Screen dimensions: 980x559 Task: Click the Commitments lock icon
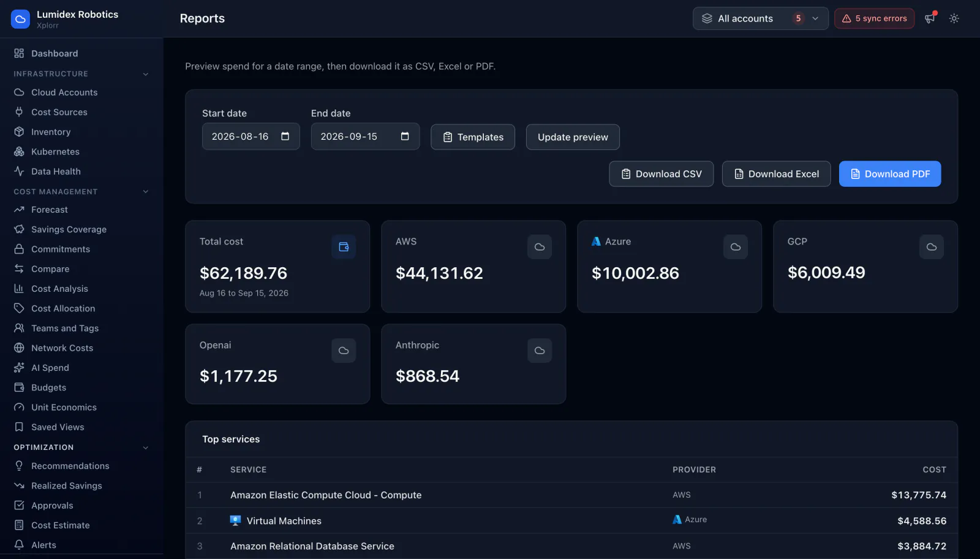click(19, 249)
